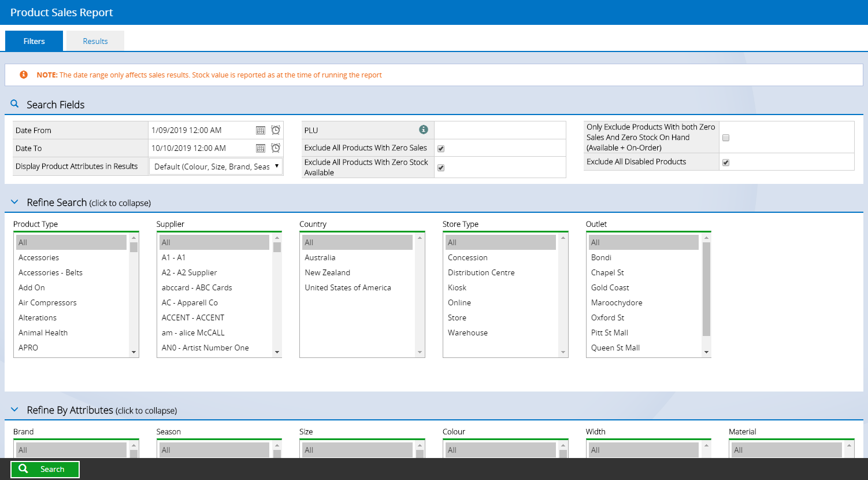
Task: Select Chapel St outlet
Action: (x=644, y=272)
